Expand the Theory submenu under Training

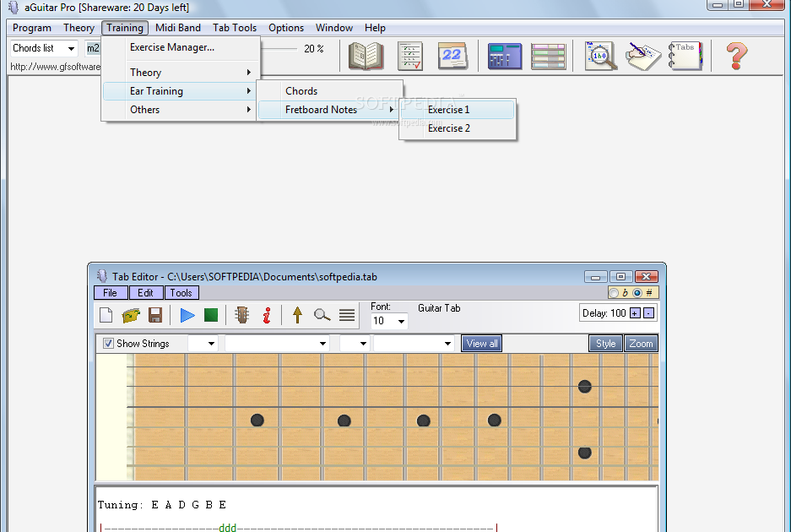[x=181, y=72]
